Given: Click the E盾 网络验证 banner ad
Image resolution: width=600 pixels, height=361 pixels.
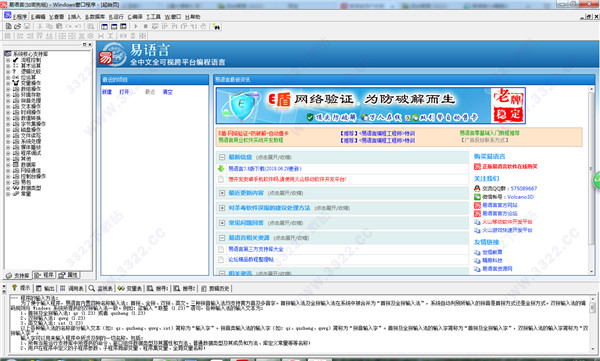Looking at the screenshot, I should (370, 105).
